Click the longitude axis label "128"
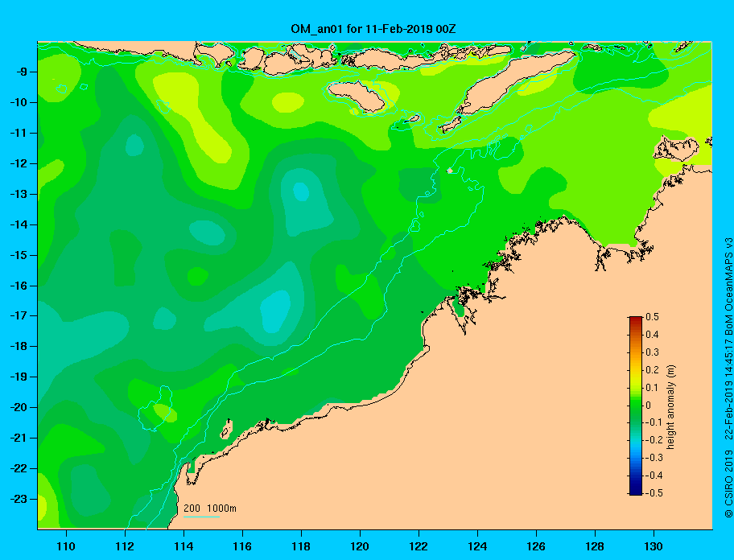The width and height of the screenshot is (734, 560). pos(595,546)
